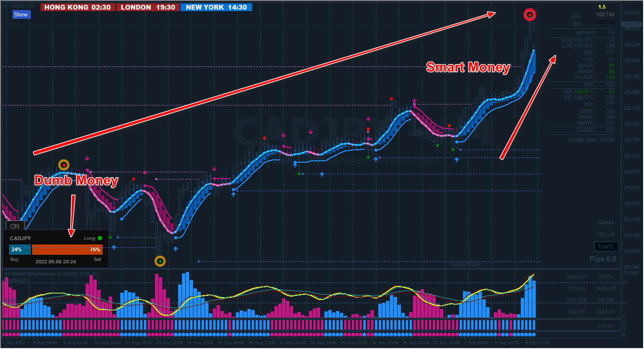Toggle the C12-on button

577,288
